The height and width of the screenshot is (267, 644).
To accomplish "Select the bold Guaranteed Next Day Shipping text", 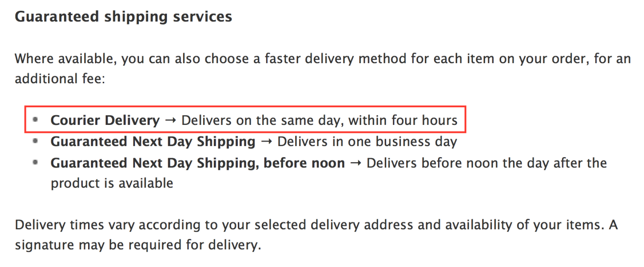I will 153,142.
